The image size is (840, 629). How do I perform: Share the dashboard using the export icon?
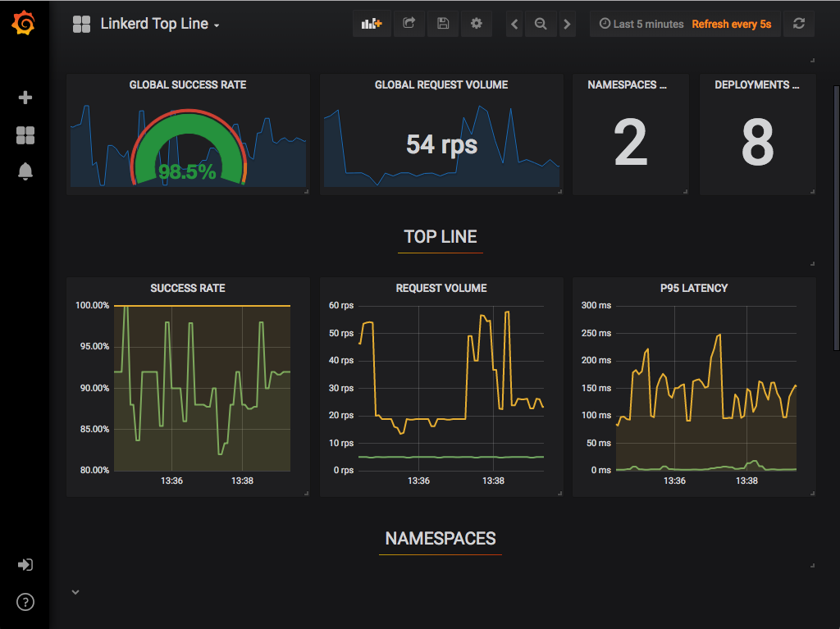409,24
